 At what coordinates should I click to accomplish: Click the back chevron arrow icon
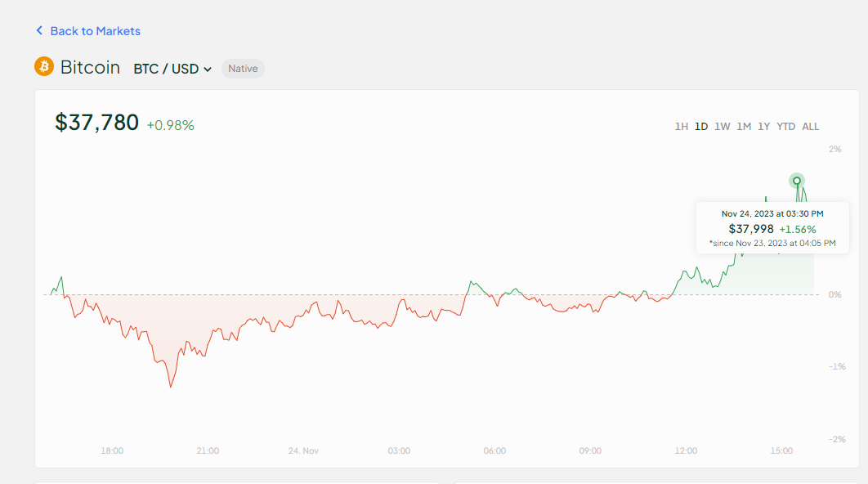click(39, 30)
